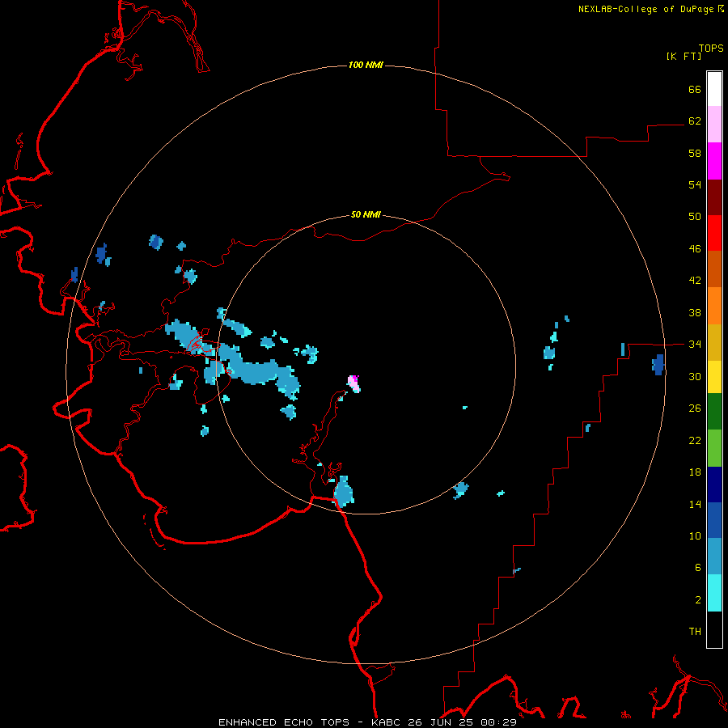This screenshot has width=728, height=728.
Task: Click the "34" legend value
Action: click(695, 345)
